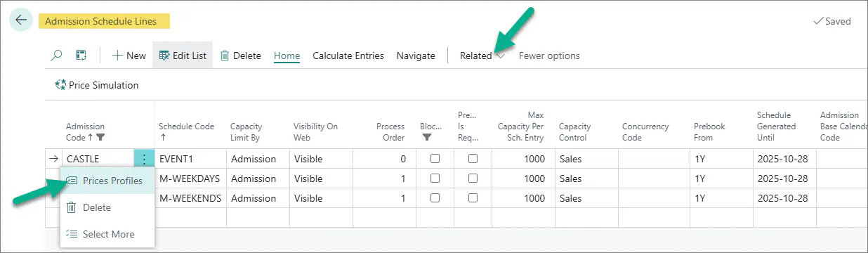Select the Edit List icon
The width and height of the screenshot is (868, 253).
[x=164, y=56]
